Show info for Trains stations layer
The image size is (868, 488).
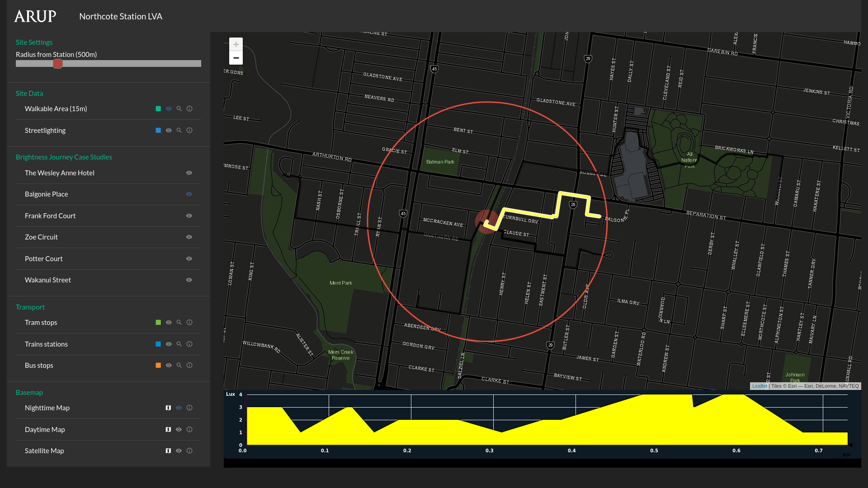tap(189, 344)
